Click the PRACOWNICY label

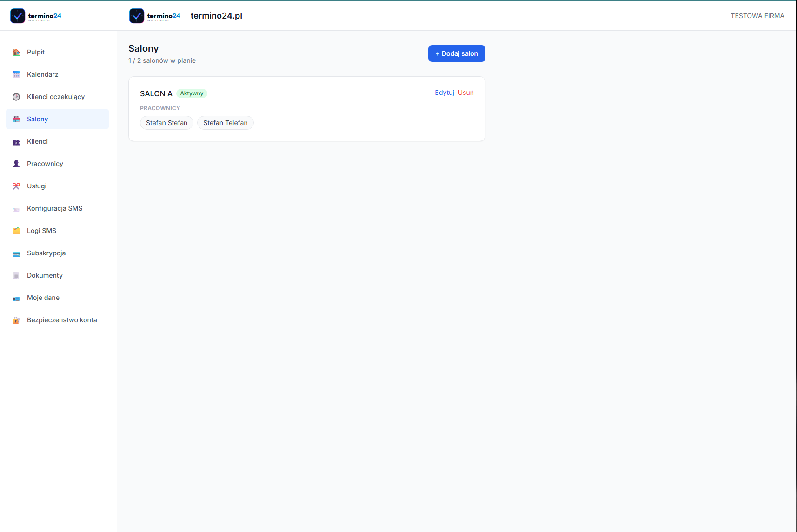click(x=160, y=108)
